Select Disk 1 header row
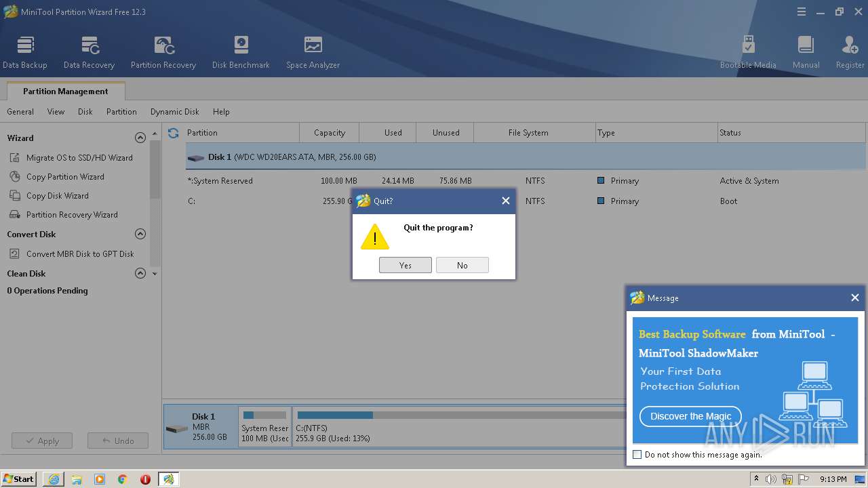868x488 pixels. [x=526, y=157]
